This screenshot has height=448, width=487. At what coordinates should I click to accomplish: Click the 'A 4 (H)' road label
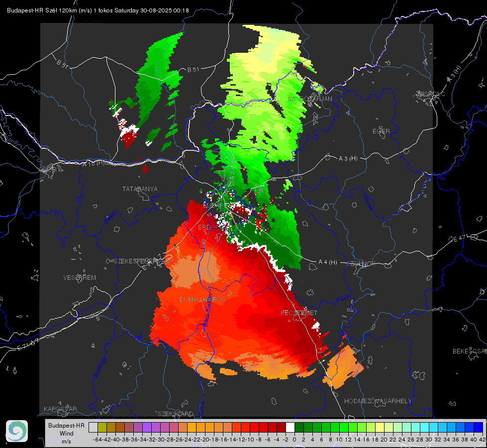point(328,262)
